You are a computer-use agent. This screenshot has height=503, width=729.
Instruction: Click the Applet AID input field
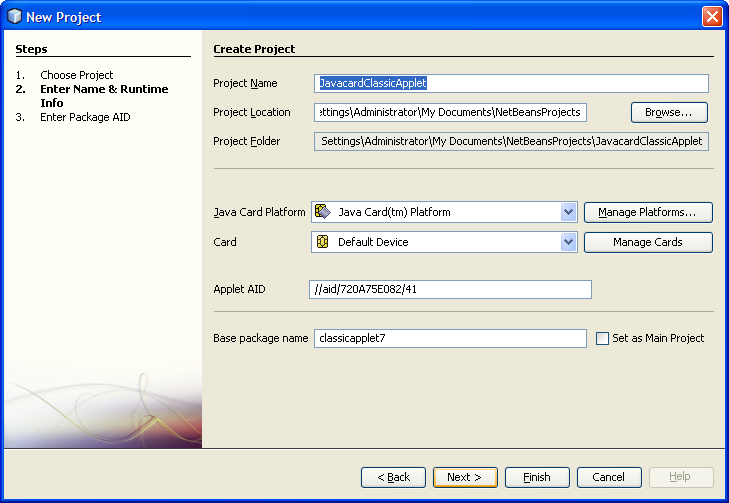pos(450,290)
